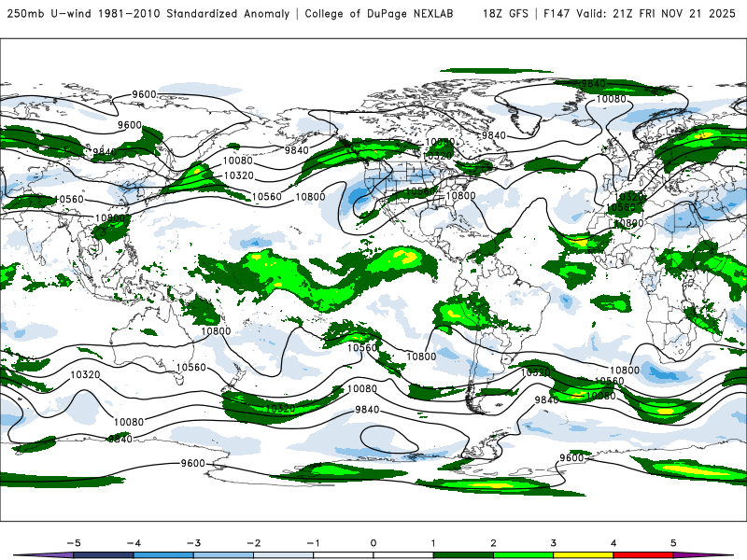The image size is (747, 560).
Task: Click the '9600' contour label off Antarctica below Australia
Action: 193,463
